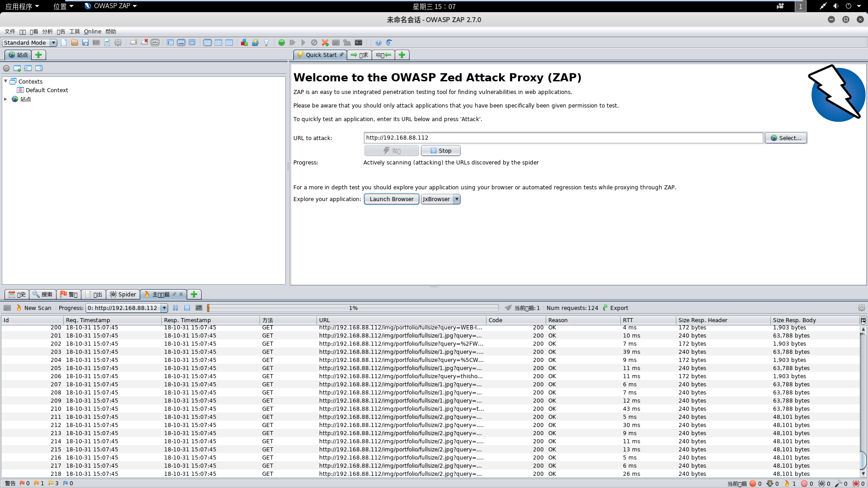Add new tab in bottom panel with plus

coord(194,294)
